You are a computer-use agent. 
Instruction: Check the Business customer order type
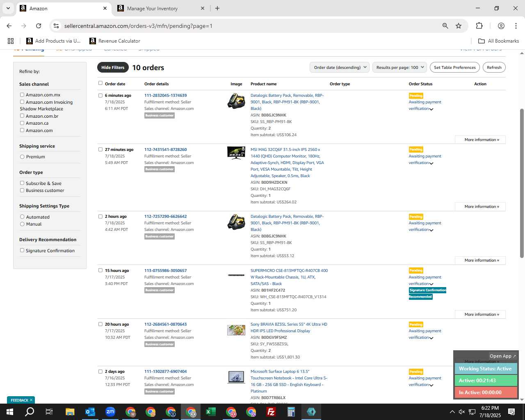click(x=22, y=190)
